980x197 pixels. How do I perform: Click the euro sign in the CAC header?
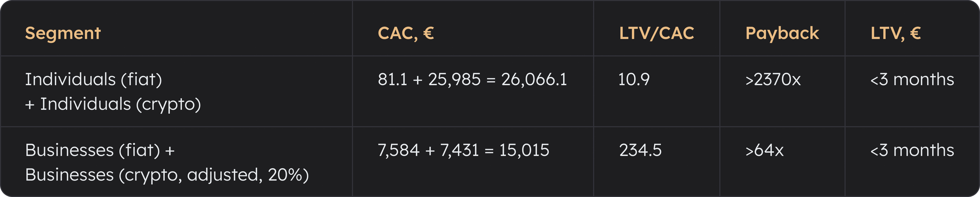tap(428, 33)
